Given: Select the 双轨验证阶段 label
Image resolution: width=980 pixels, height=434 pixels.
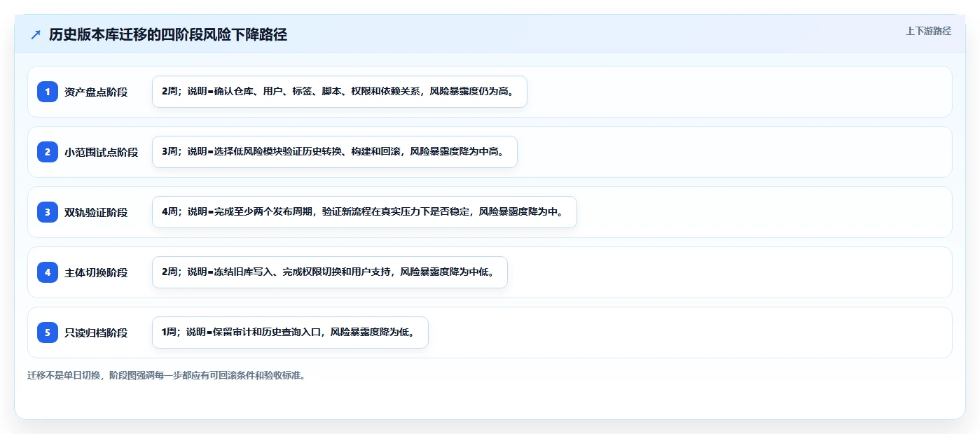Looking at the screenshot, I should pos(96,212).
